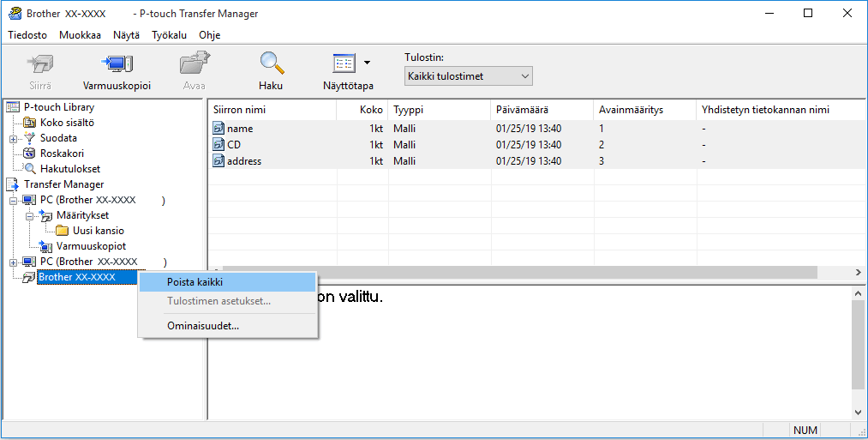Click the P-touch Library icon
This screenshot has height=440, width=868.
coord(14,107)
